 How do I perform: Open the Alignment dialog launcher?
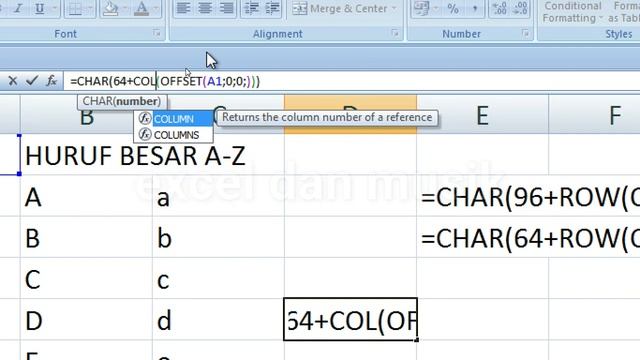tap(395, 33)
